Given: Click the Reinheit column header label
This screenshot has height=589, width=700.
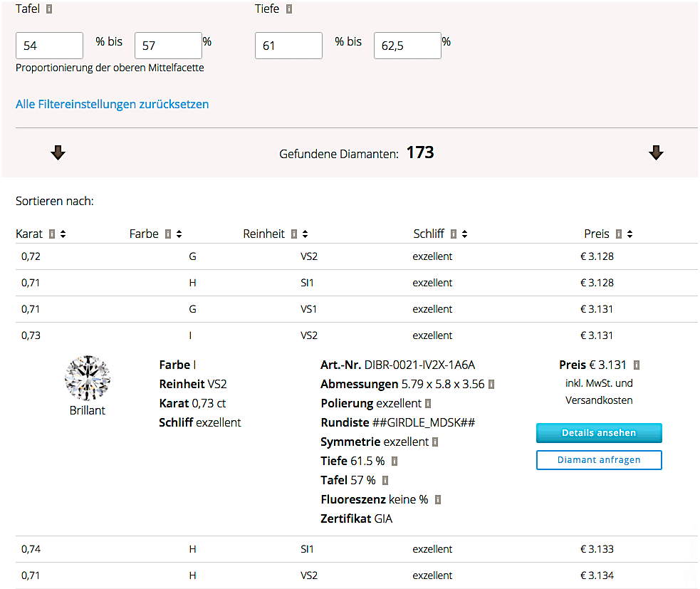Looking at the screenshot, I should (263, 234).
